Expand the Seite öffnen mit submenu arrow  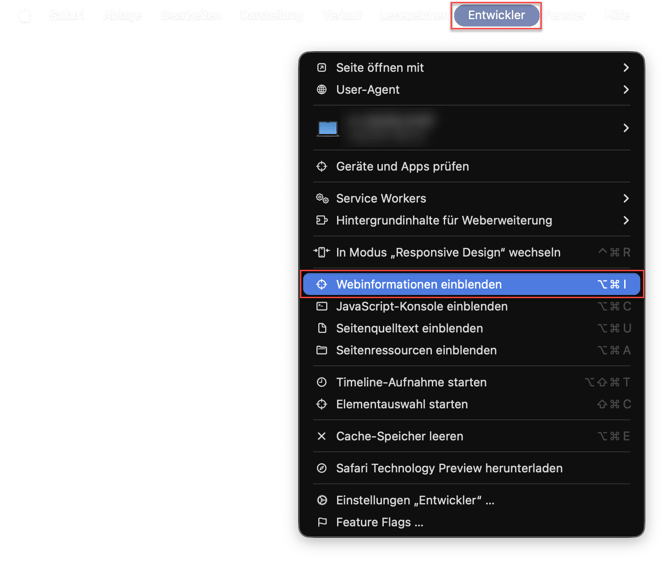(626, 68)
